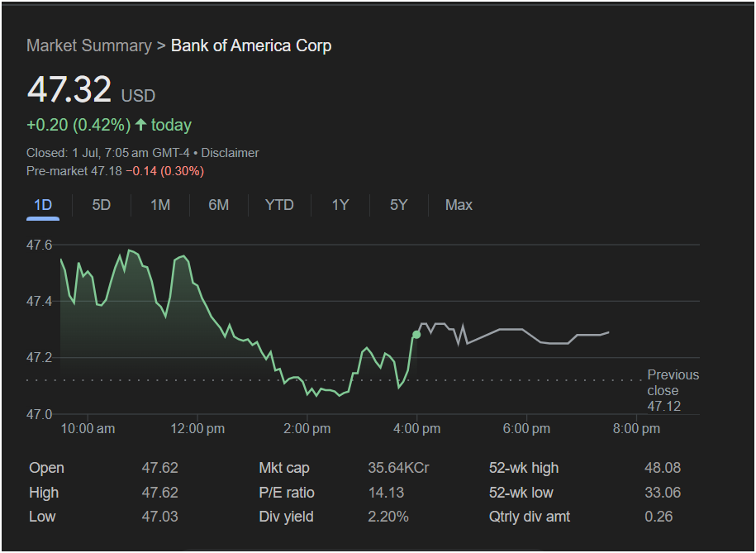The height and width of the screenshot is (553, 756).
Task: Click the Open value 47.62
Action: 160,468
